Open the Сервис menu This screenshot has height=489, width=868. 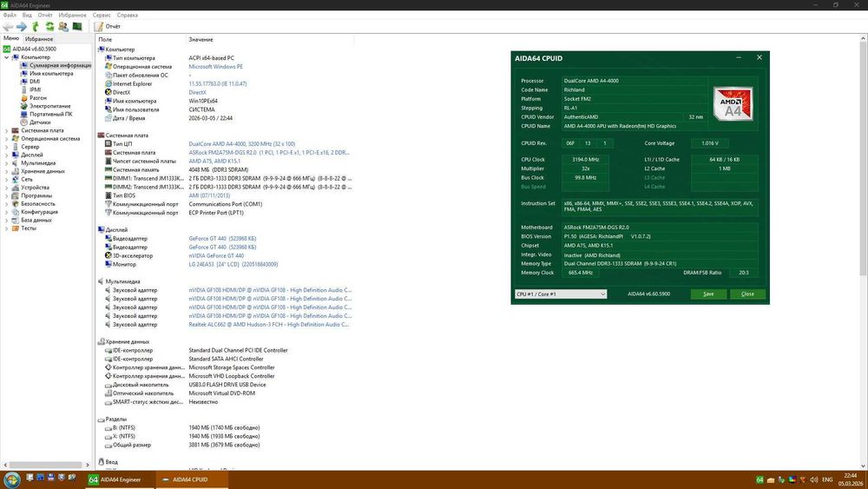click(x=102, y=15)
